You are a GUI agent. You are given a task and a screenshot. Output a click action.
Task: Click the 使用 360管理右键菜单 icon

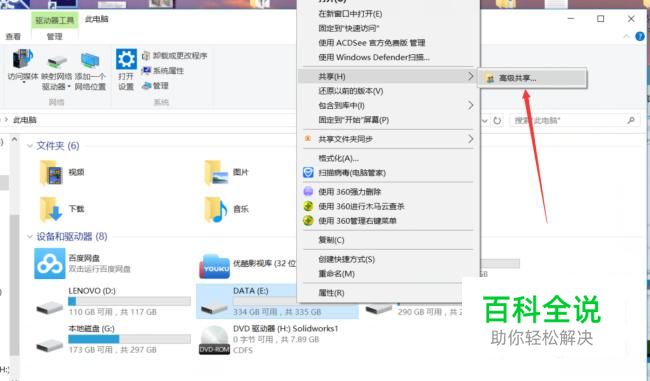point(308,221)
